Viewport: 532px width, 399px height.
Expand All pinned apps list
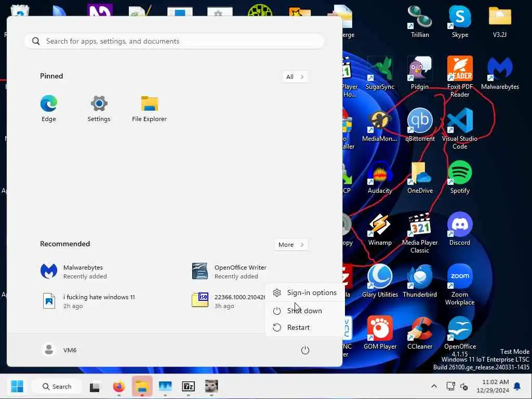[x=295, y=77]
